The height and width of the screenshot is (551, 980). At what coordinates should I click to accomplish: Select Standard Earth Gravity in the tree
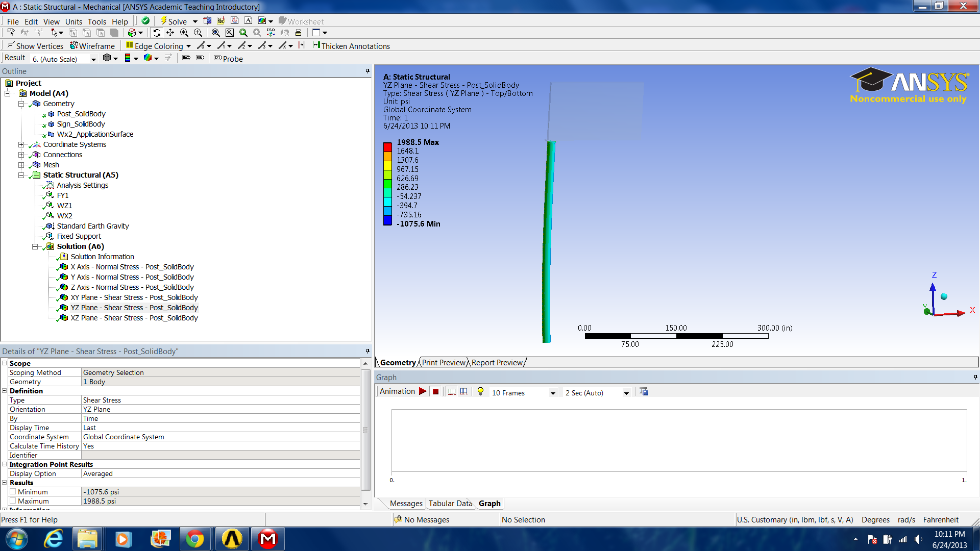(x=93, y=226)
